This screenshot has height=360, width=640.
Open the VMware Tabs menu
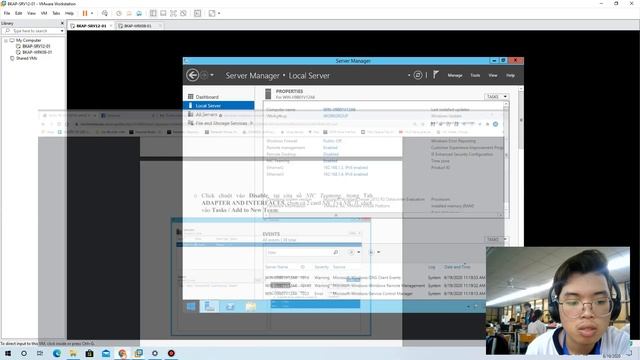click(x=56, y=13)
